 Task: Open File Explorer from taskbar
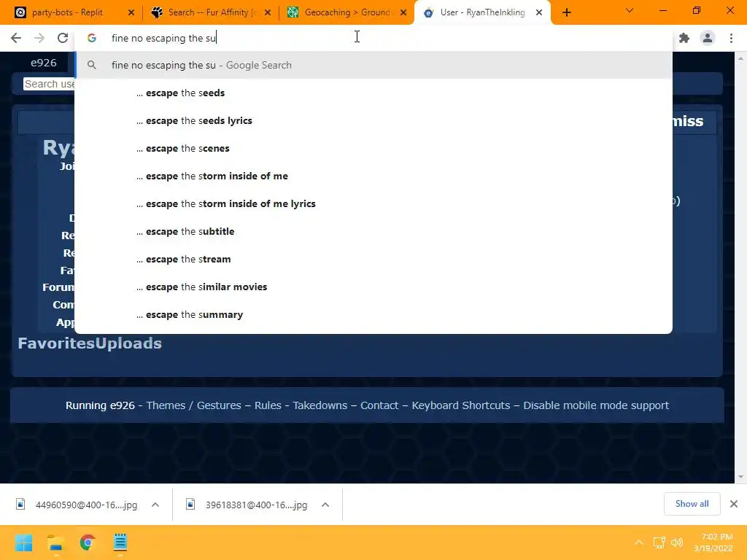(55, 542)
